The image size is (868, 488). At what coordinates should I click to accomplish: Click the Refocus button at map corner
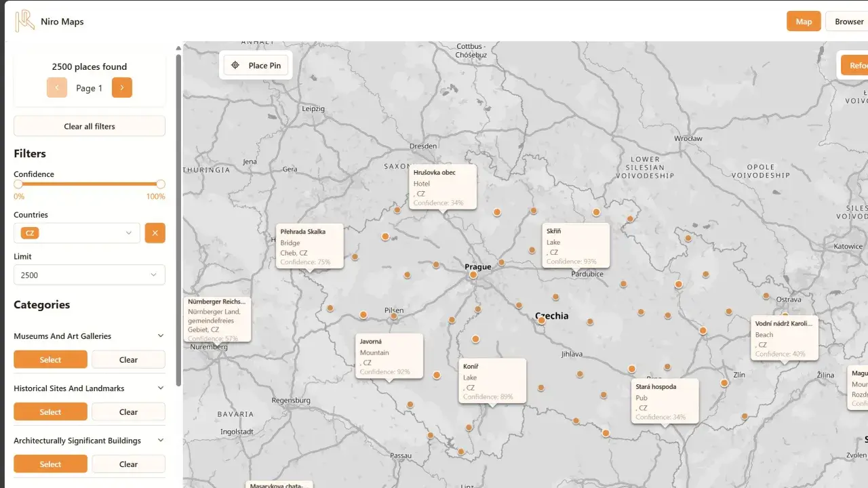(x=854, y=65)
